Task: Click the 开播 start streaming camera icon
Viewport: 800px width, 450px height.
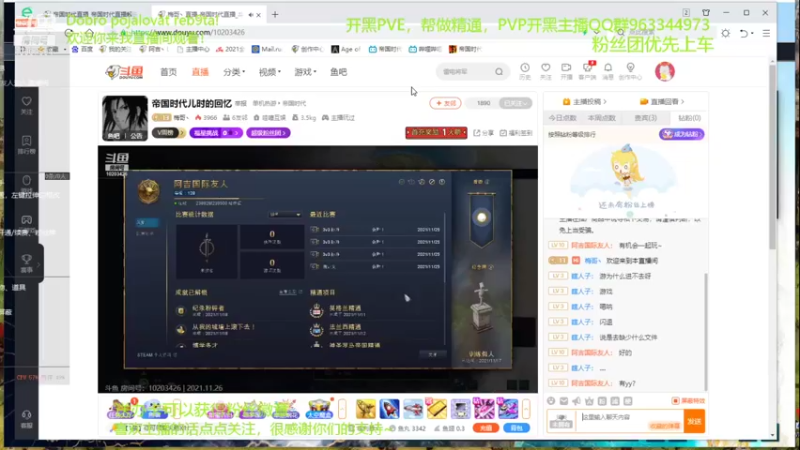Action: (x=566, y=71)
